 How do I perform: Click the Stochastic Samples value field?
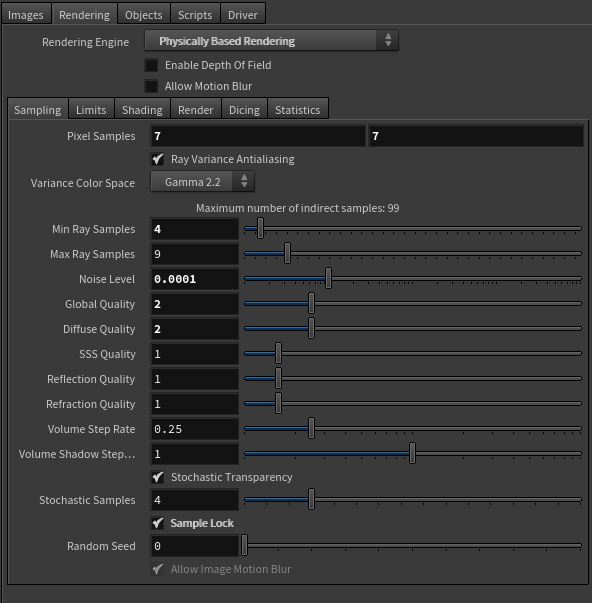coord(195,500)
